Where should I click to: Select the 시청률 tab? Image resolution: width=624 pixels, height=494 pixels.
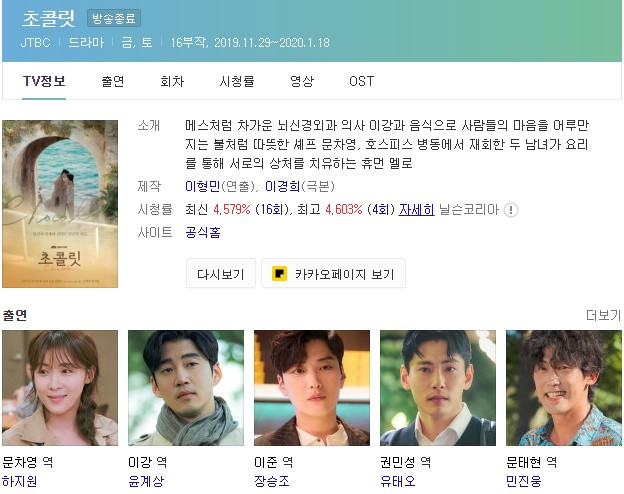point(237,81)
